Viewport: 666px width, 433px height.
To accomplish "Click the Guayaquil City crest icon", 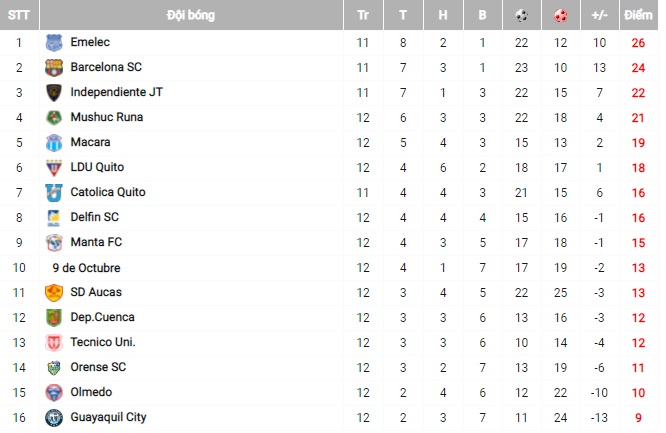I will (54, 418).
